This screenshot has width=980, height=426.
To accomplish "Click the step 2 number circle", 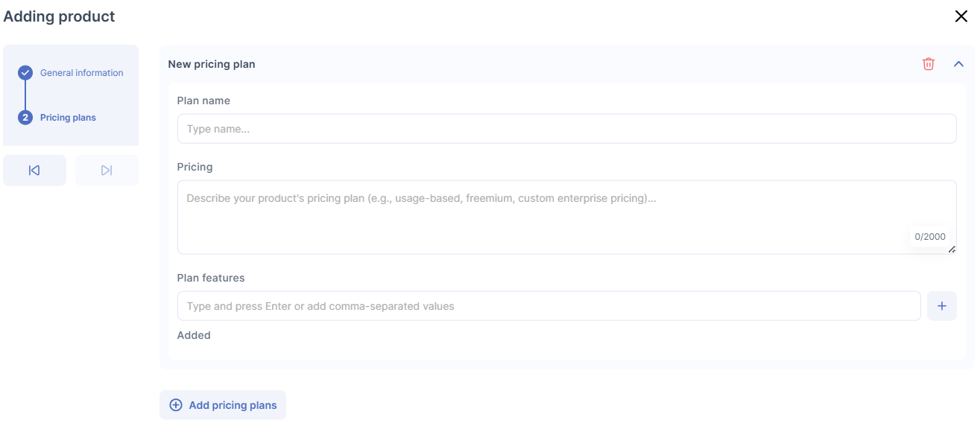I will [x=25, y=118].
